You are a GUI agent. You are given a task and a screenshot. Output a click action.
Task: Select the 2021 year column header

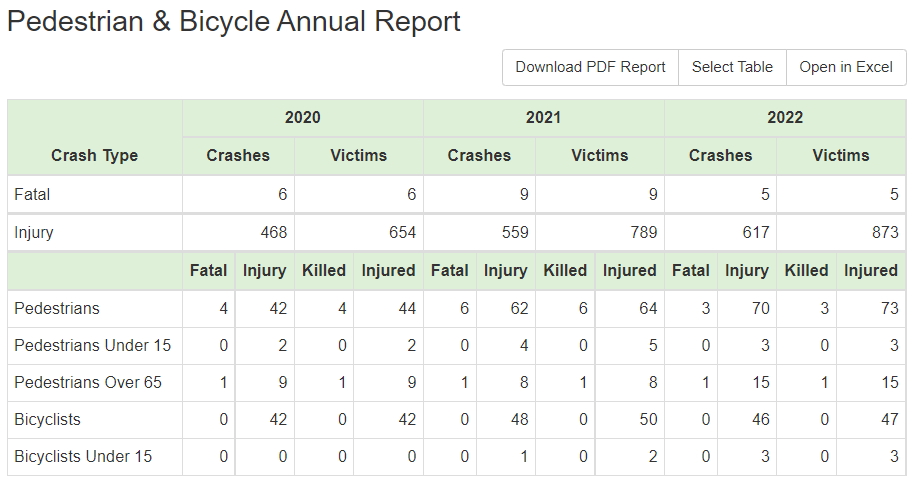(x=544, y=118)
